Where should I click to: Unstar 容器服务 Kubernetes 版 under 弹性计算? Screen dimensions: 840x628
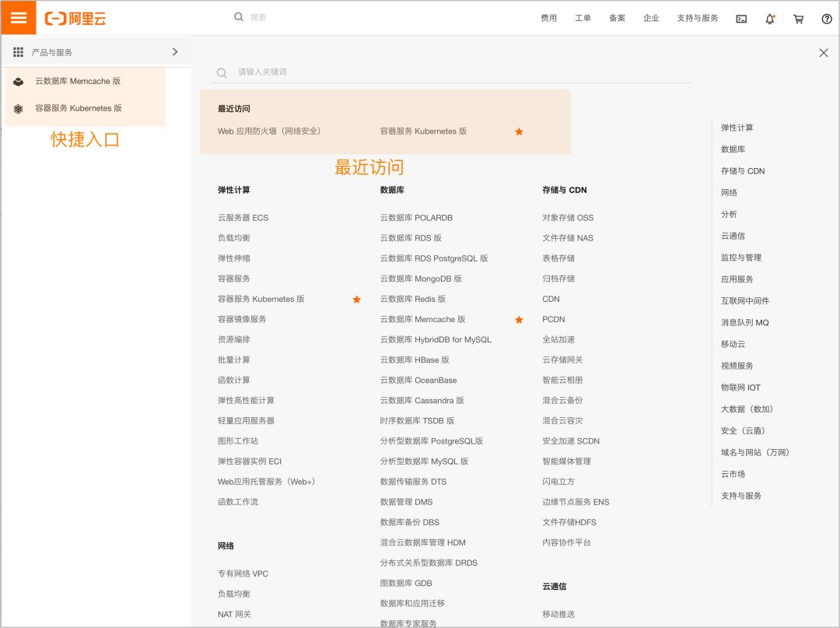coord(356,299)
